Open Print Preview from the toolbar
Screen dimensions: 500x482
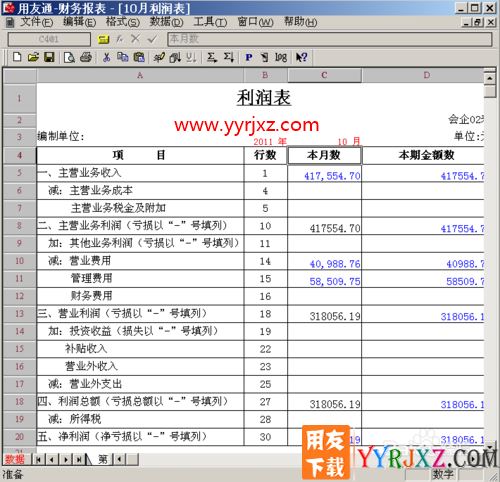[x=69, y=57]
